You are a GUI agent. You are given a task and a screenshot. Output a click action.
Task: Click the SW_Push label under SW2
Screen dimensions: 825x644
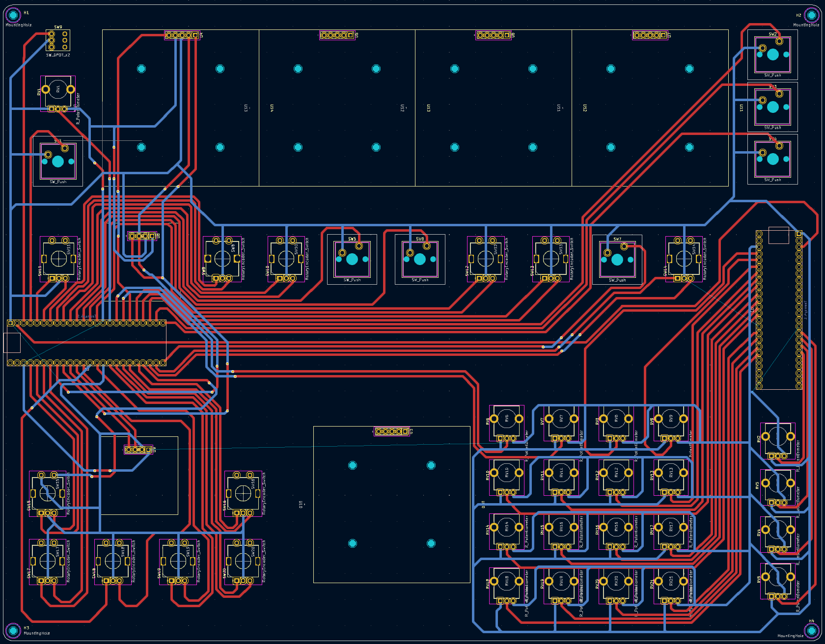pos(772,76)
